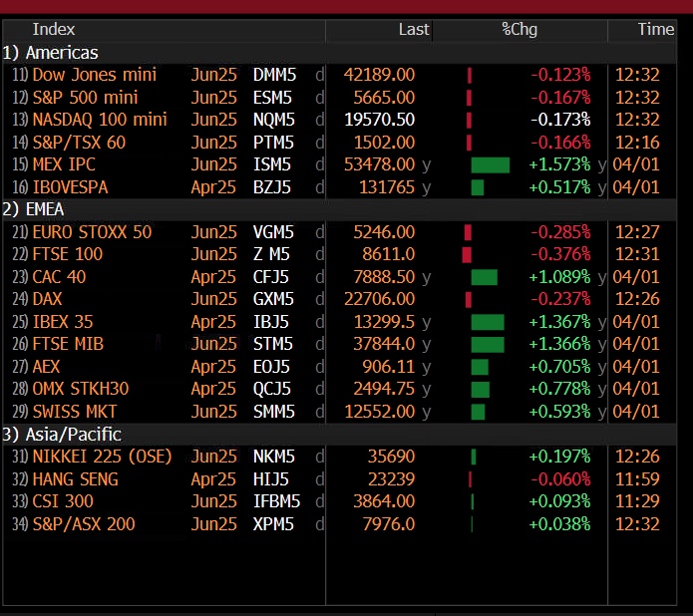Click the -0.060% change value
The image size is (693, 616).
(x=560, y=479)
